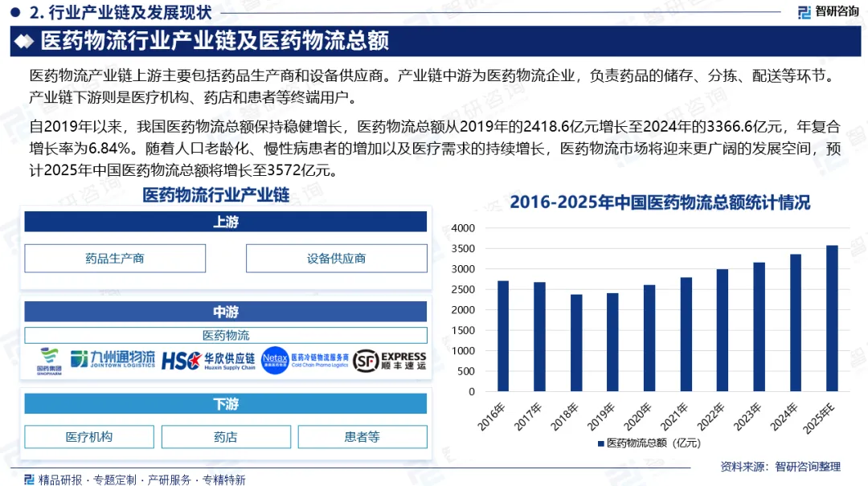The height and width of the screenshot is (486, 868).
Task: Click the y-axis value 4000
Action: pyautogui.click(x=464, y=228)
